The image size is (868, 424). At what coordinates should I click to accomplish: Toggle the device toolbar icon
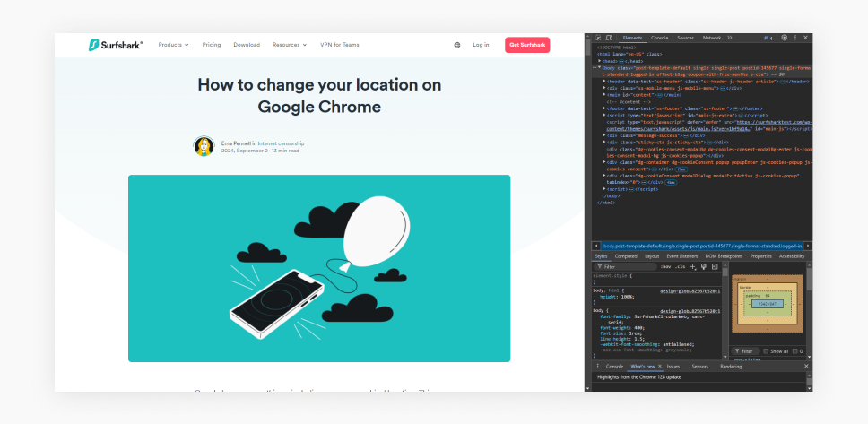[608, 38]
